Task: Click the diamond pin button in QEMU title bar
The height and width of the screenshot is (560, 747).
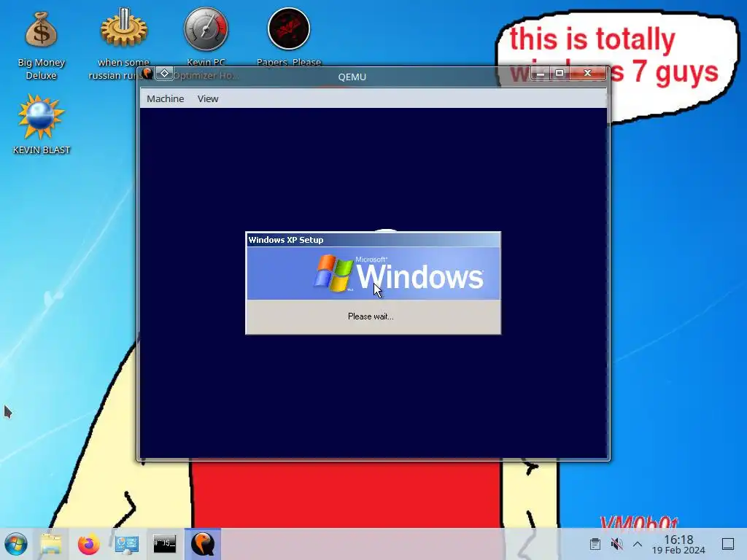Action: point(164,74)
